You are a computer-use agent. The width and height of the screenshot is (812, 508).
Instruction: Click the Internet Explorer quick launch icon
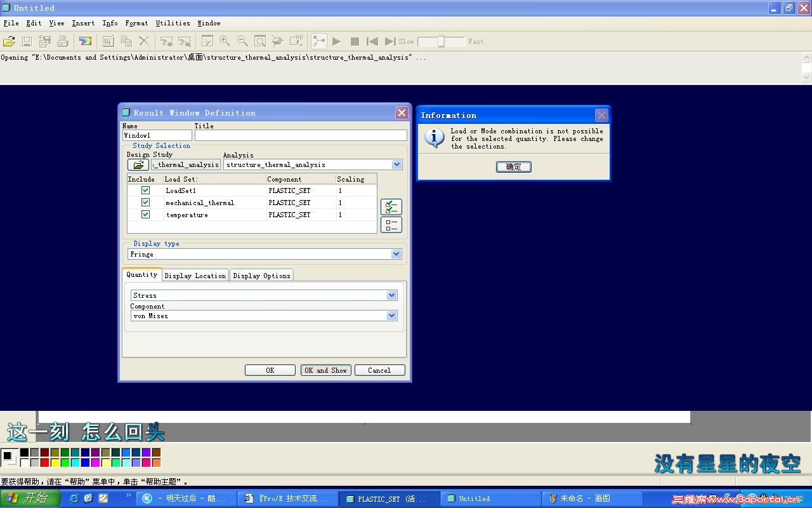[x=74, y=498]
